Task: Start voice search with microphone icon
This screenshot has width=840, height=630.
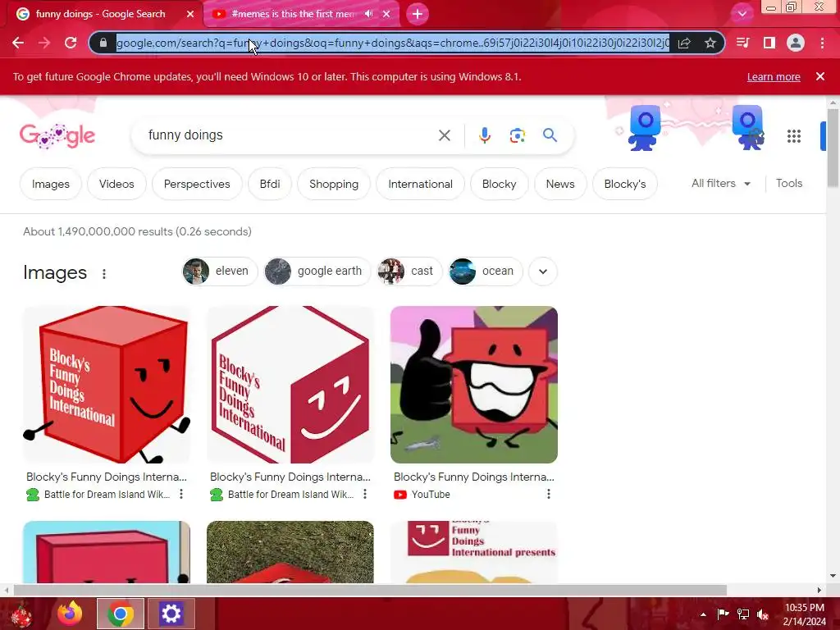Action: tap(484, 135)
